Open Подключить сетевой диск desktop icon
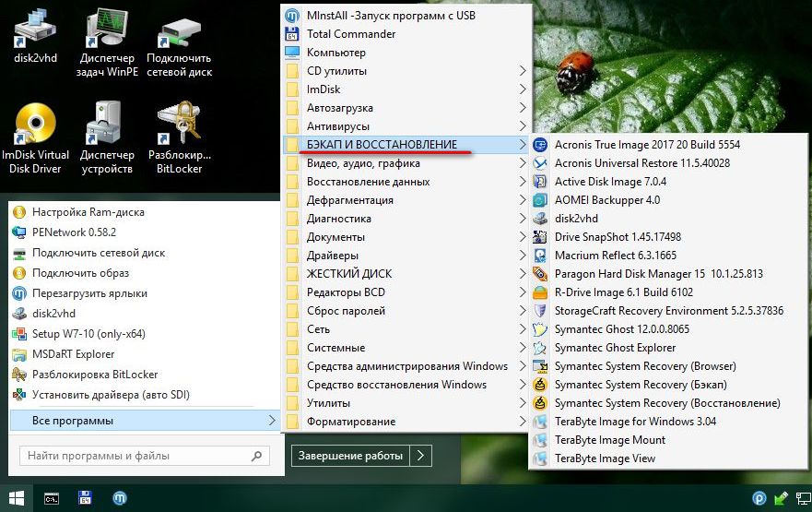Screen dimensions: 812x512 179,45
